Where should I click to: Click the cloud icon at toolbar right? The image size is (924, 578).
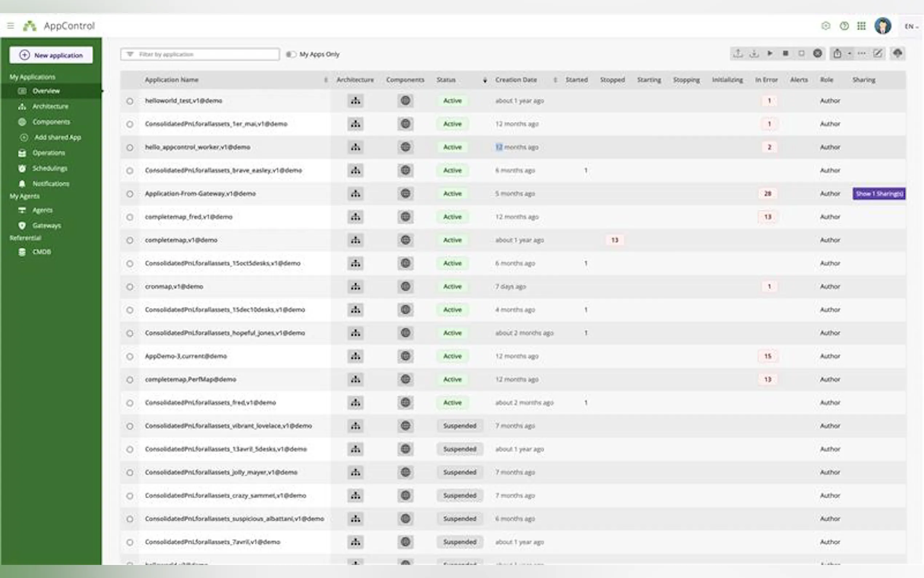coord(897,54)
